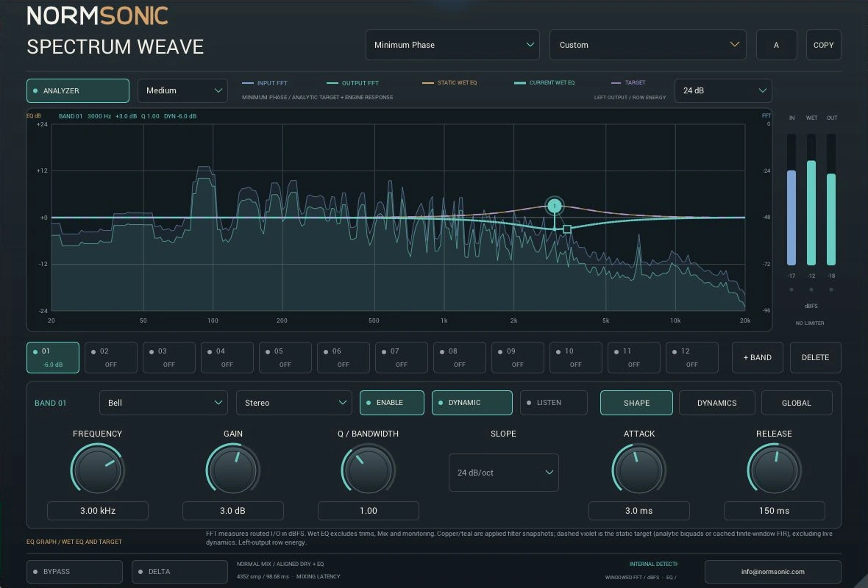The height and width of the screenshot is (588, 868).
Task: Select band 12 slot
Action: click(692, 357)
